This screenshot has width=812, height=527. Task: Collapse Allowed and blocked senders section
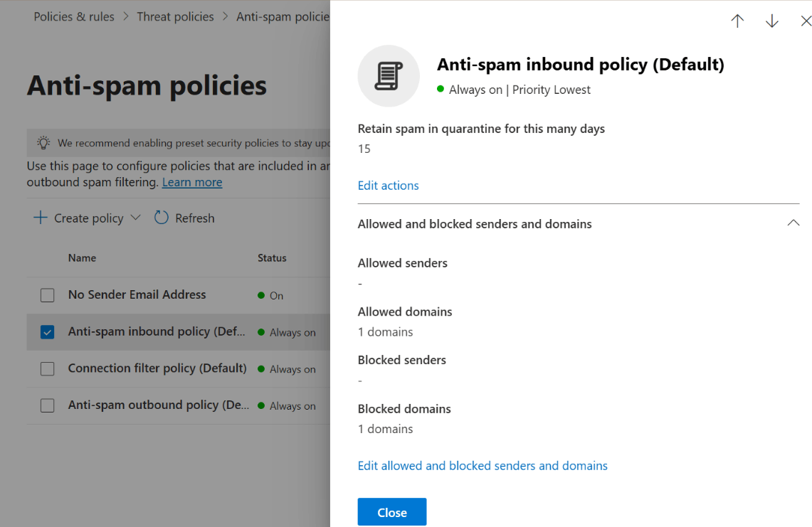[x=793, y=223]
